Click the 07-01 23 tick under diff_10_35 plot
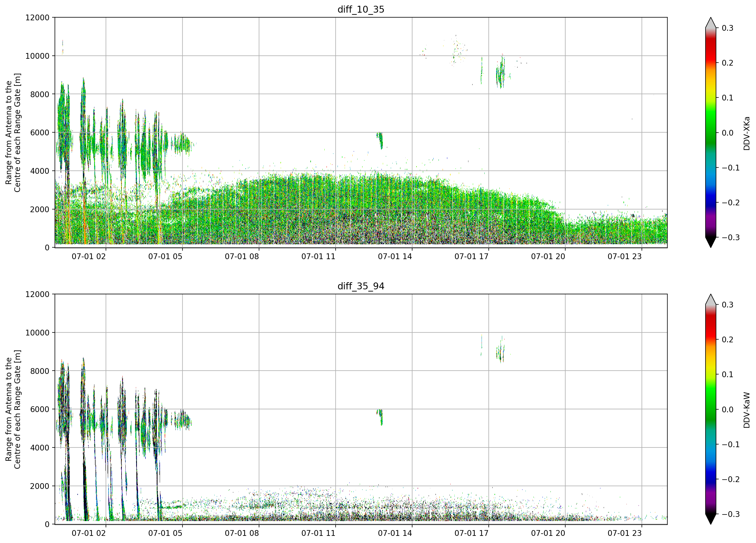 coord(625,256)
